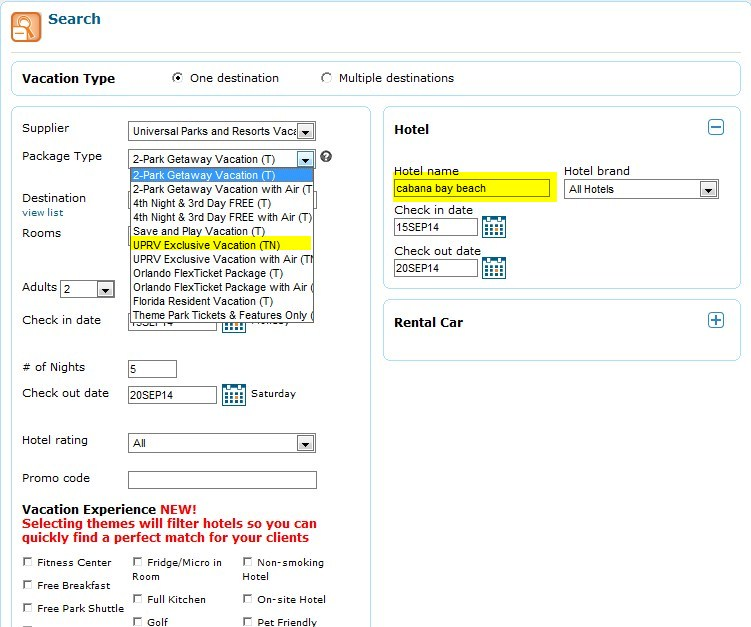The image size is (751, 627).
Task: Click the Check out date field beside Saturday
Action: (x=172, y=395)
